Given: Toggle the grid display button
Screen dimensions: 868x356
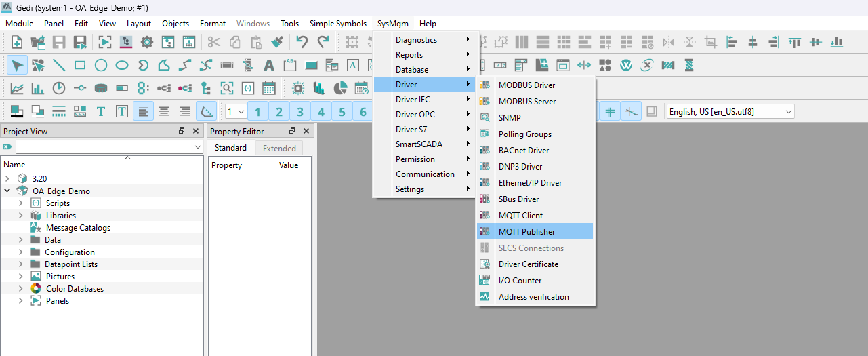Looking at the screenshot, I should tap(610, 112).
